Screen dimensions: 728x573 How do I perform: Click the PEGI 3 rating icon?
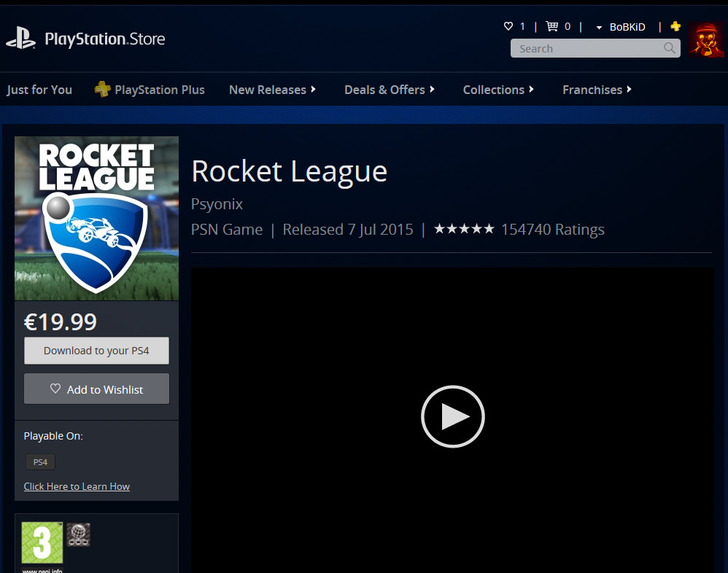tap(42, 543)
